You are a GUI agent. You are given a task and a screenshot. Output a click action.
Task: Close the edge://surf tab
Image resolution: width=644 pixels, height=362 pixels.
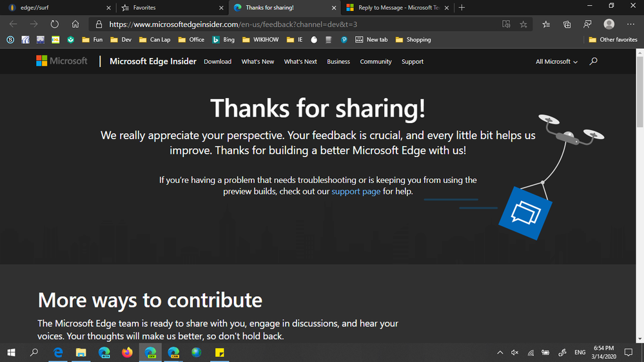tap(108, 7)
